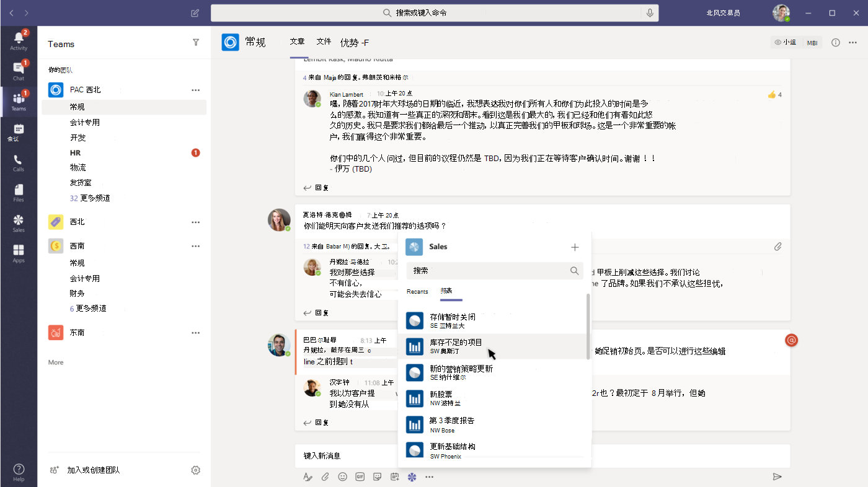Screen dimensions: 868x487
Task: Click 回复 under 汉字钟's message
Action: point(316,423)
